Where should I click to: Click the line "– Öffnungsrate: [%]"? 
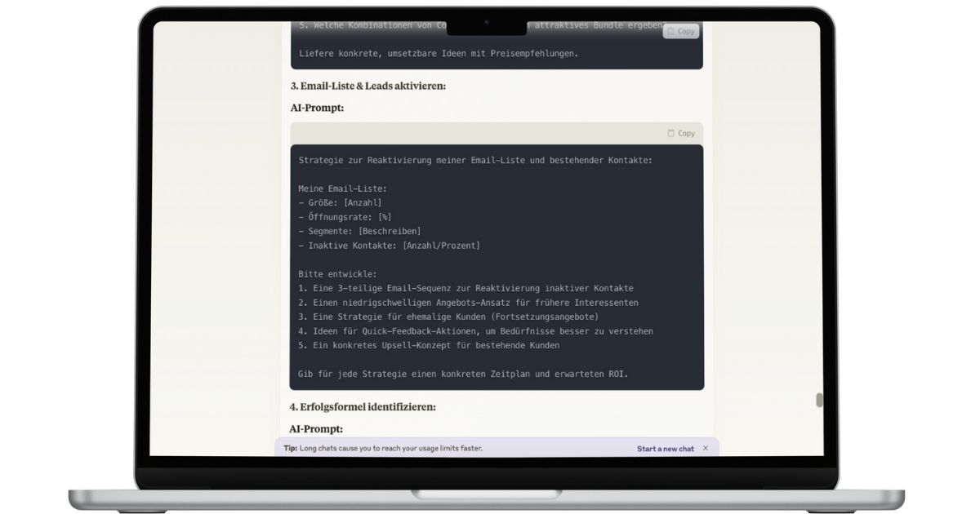pyautogui.click(x=345, y=217)
